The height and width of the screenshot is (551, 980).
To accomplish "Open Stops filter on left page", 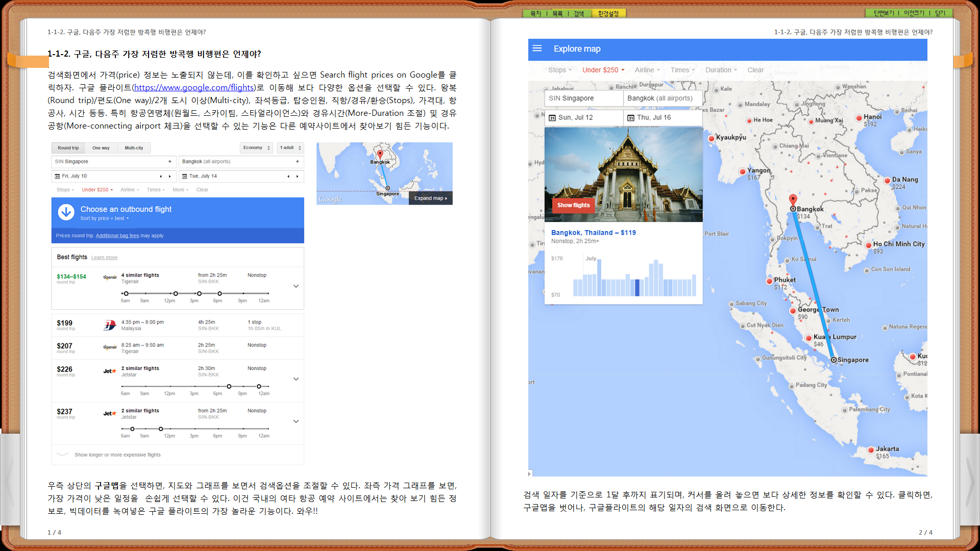I will coord(65,190).
